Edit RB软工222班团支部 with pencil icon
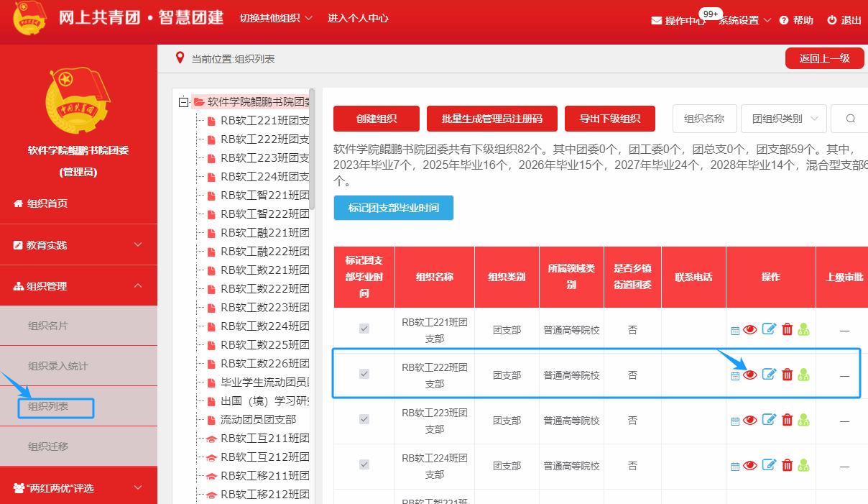 [x=769, y=374]
